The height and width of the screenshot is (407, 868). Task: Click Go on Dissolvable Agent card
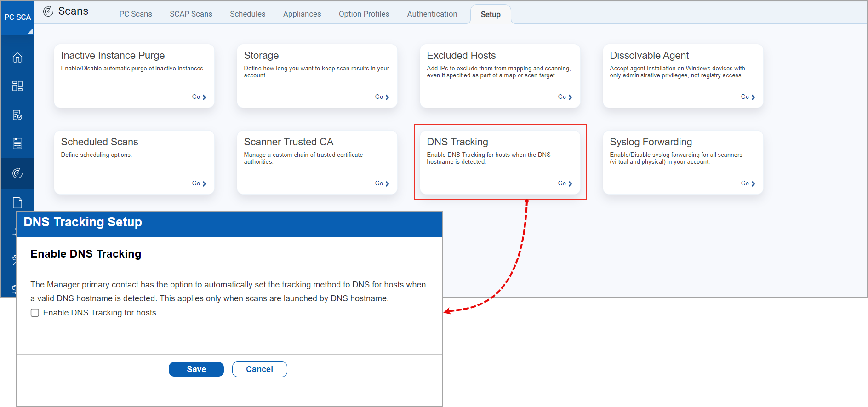click(x=748, y=97)
